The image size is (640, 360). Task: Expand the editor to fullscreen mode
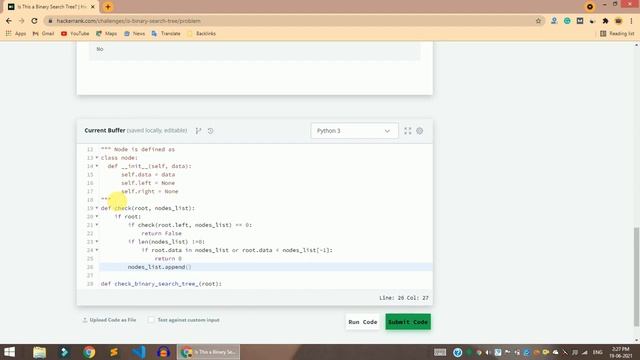[x=407, y=131]
